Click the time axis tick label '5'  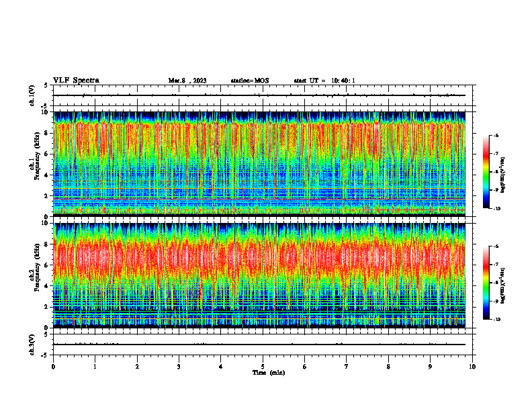(x=263, y=367)
